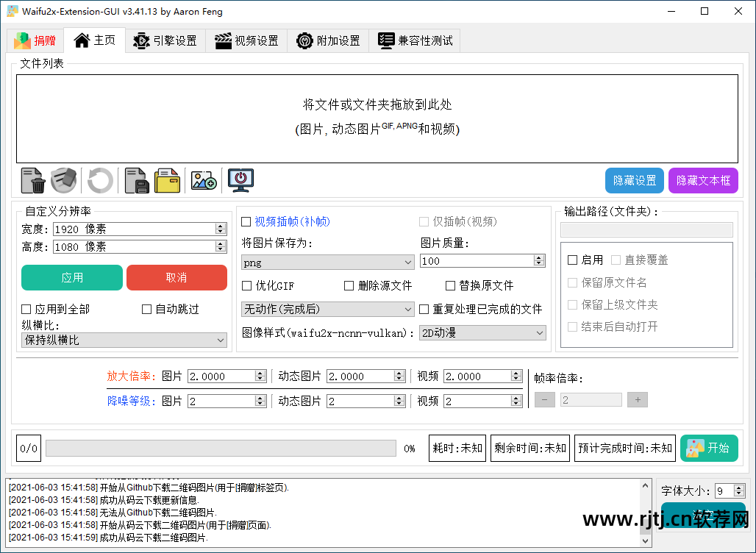This screenshot has width=756, height=553.
Task: Click the 宽度 width stepper arrows
Action: pyautogui.click(x=221, y=229)
